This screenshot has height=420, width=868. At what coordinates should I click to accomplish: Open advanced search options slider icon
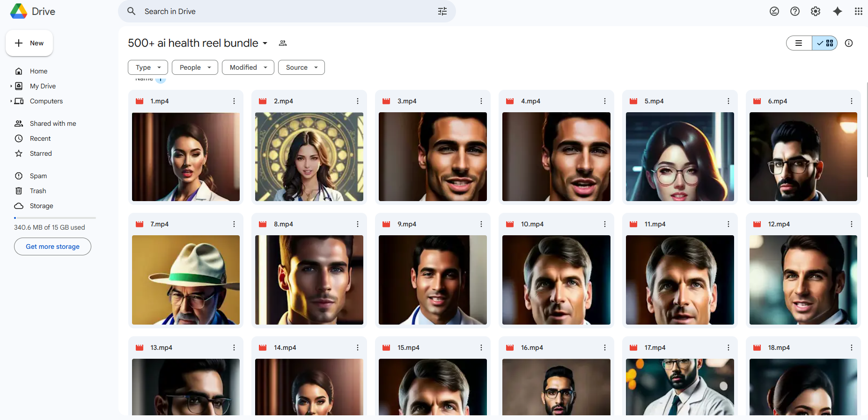[x=442, y=11]
